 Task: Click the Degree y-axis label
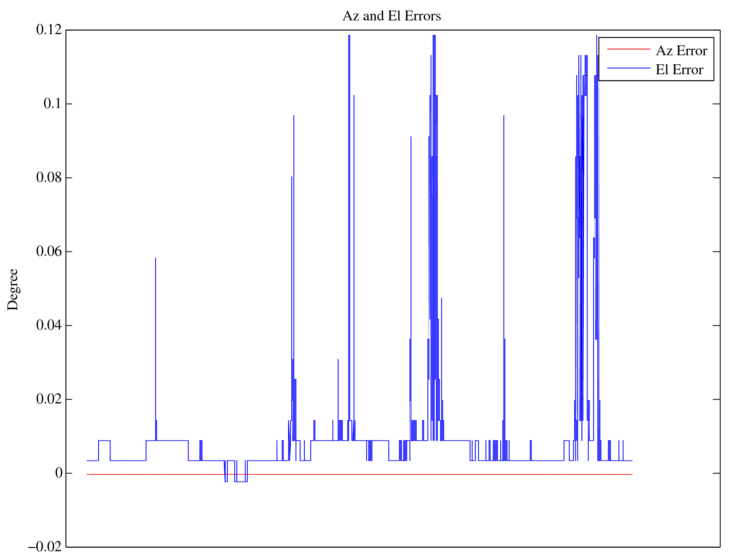pos(13,289)
